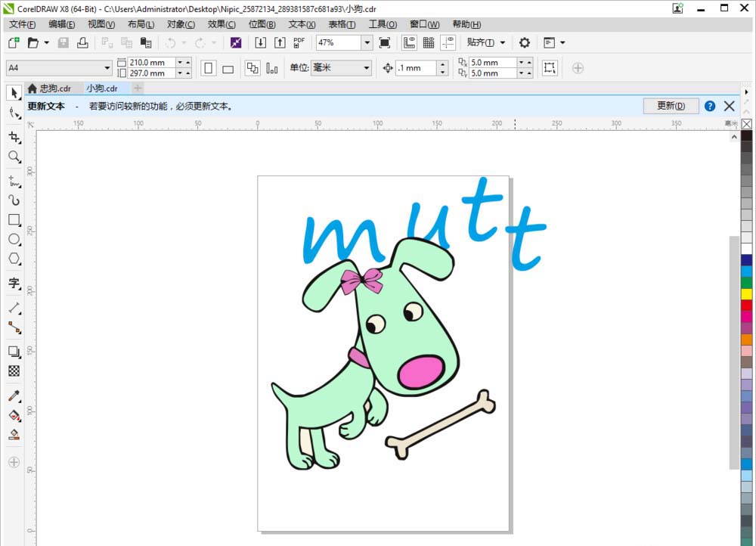This screenshot has height=546, width=756.
Task: Click the blue help question-mark button
Action: tap(710, 106)
